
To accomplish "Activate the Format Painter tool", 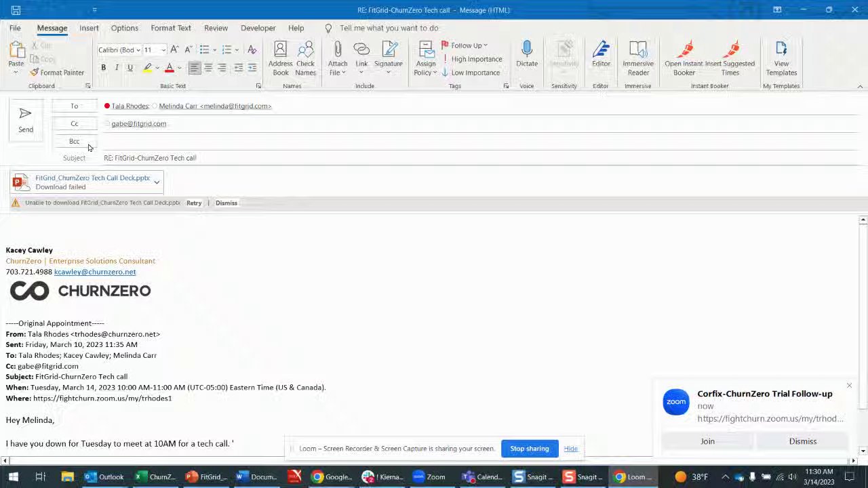I will [57, 73].
